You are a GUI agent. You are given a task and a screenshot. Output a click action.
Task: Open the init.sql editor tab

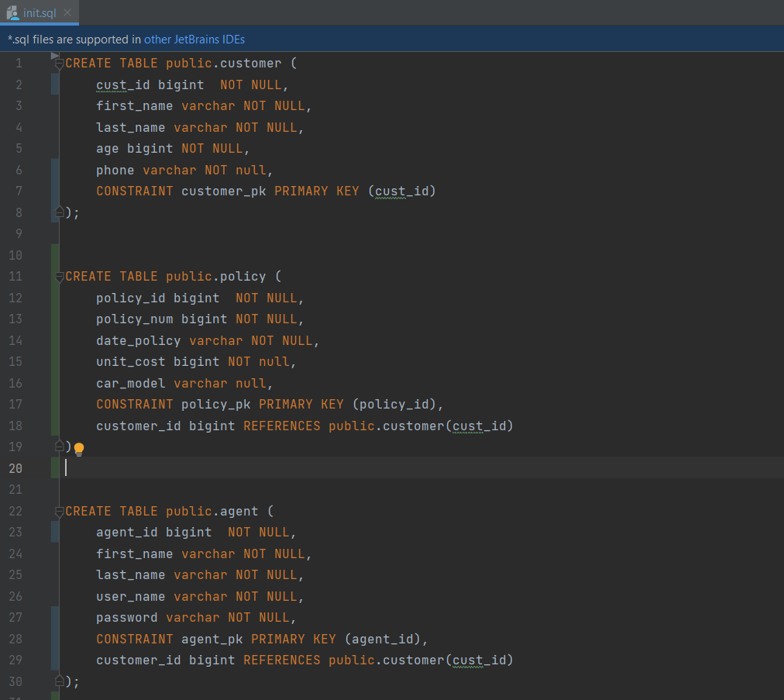39,13
